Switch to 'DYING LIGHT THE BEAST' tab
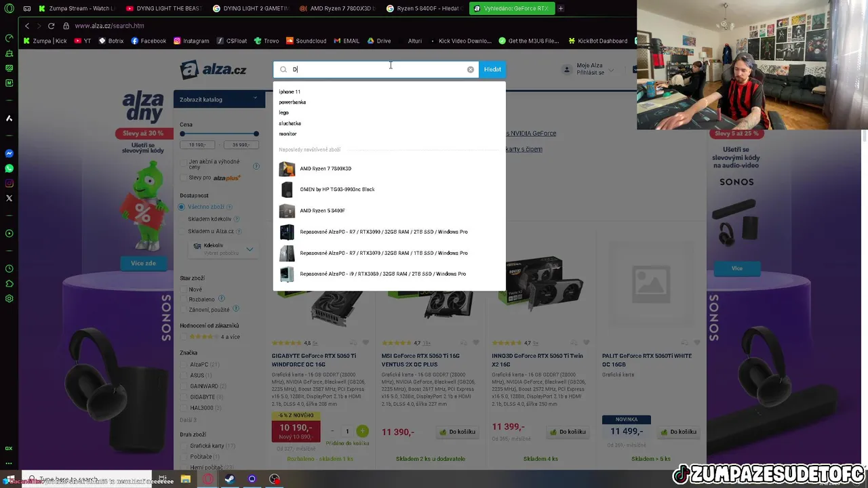The height and width of the screenshot is (488, 868). [165, 8]
